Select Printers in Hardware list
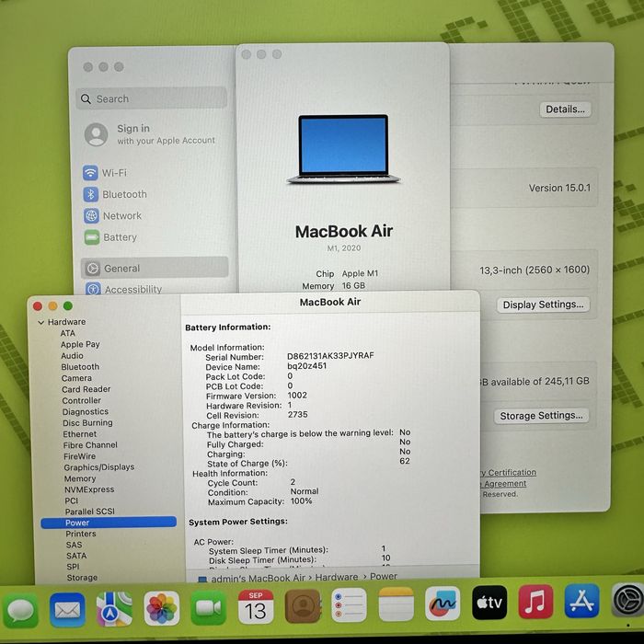644x644 pixels. coord(81,534)
